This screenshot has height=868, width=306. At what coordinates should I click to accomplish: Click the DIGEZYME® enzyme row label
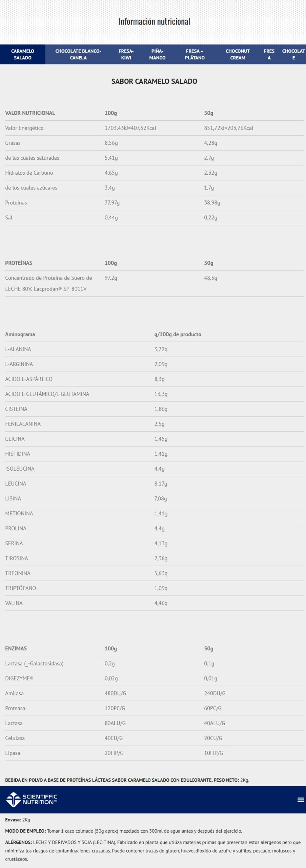pos(19,678)
